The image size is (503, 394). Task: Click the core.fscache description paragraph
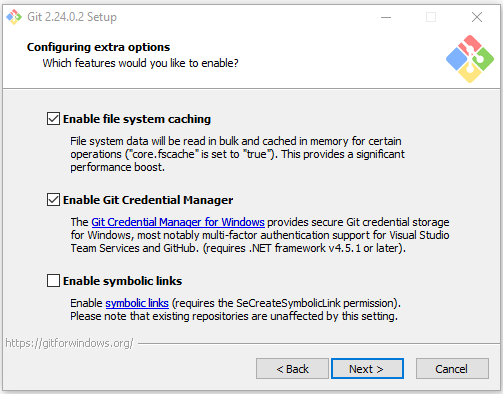click(237, 154)
